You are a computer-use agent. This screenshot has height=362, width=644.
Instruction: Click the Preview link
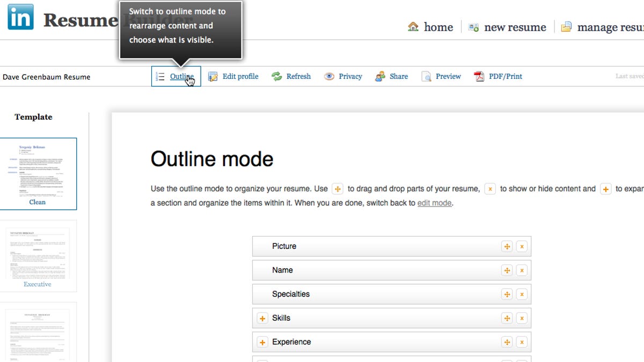pyautogui.click(x=448, y=77)
